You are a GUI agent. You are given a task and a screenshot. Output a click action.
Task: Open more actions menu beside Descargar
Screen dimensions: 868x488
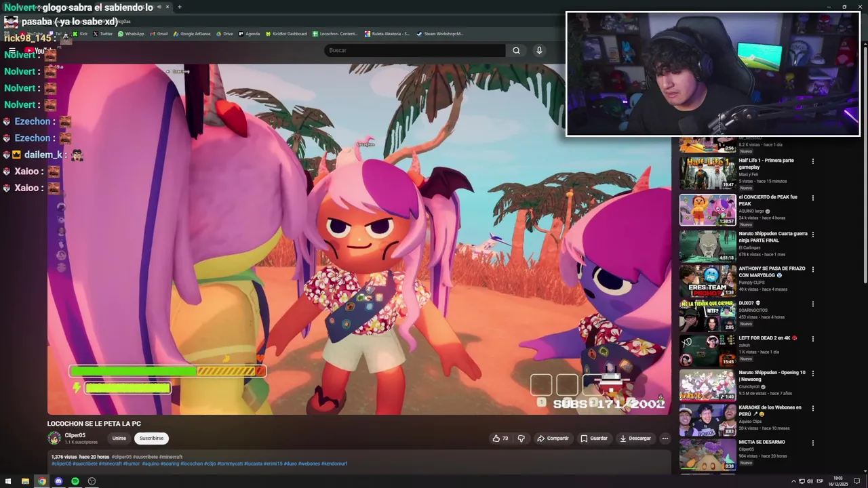tap(665, 439)
